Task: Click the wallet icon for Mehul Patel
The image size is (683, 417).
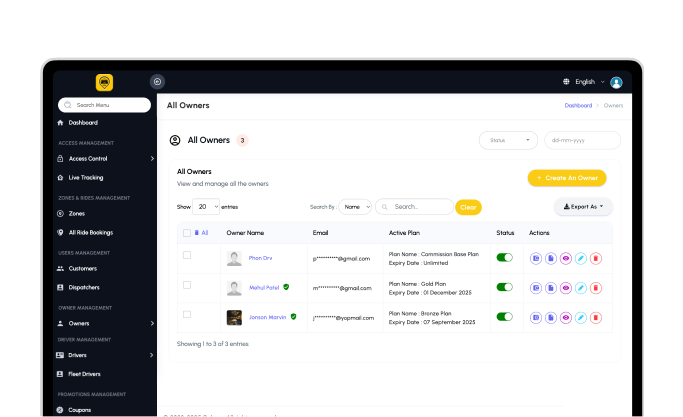Action: pyautogui.click(x=536, y=288)
